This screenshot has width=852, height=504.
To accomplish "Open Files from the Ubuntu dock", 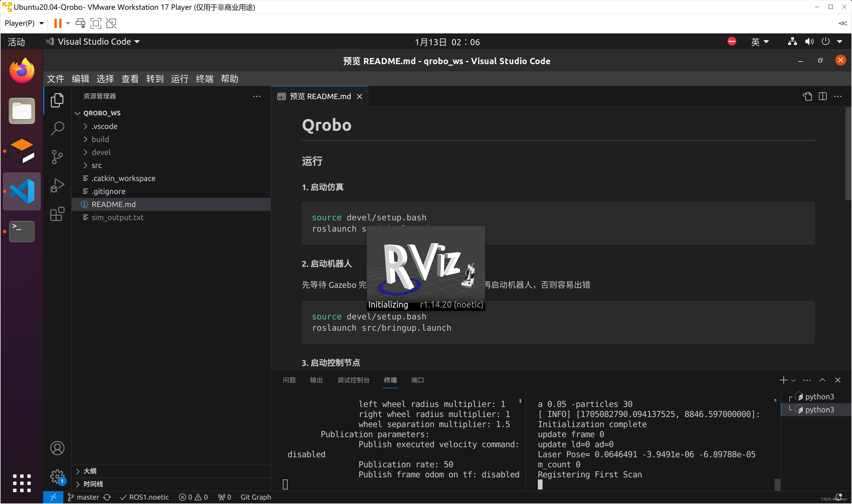I will (x=22, y=111).
